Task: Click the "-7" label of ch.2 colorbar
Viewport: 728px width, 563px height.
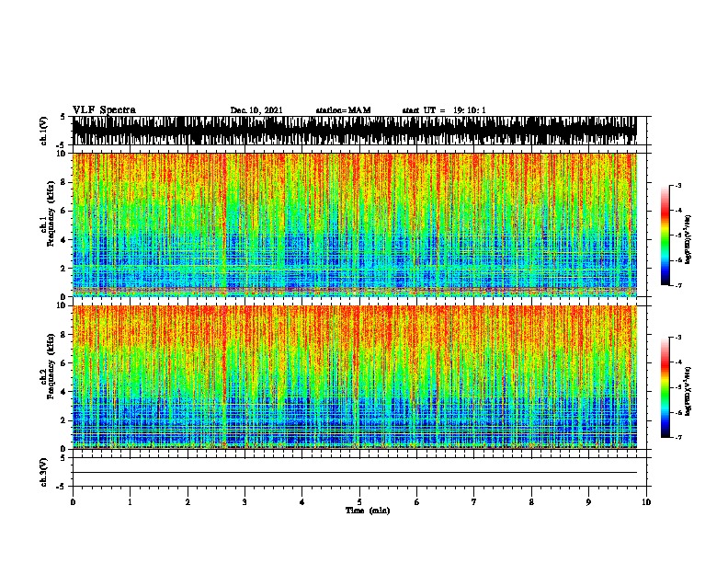Action: point(677,437)
